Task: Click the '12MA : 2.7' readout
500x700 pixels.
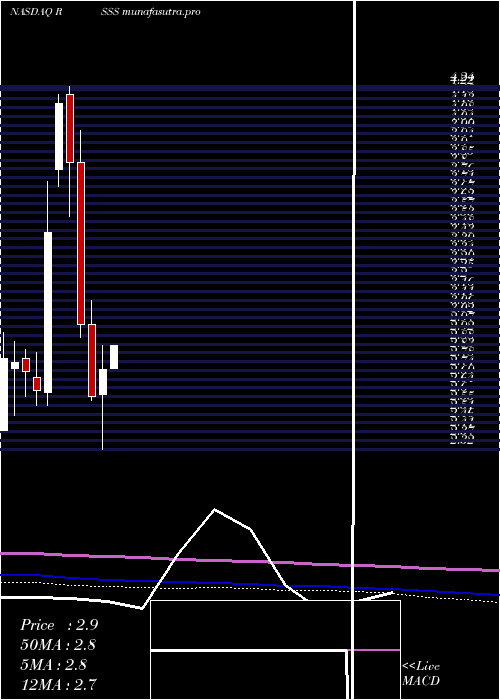Action: click(x=58, y=684)
